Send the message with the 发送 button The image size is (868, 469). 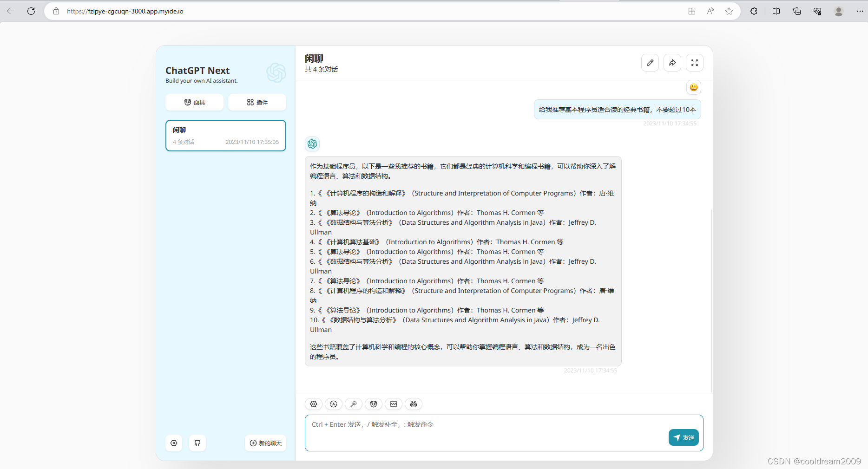click(684, 437)
